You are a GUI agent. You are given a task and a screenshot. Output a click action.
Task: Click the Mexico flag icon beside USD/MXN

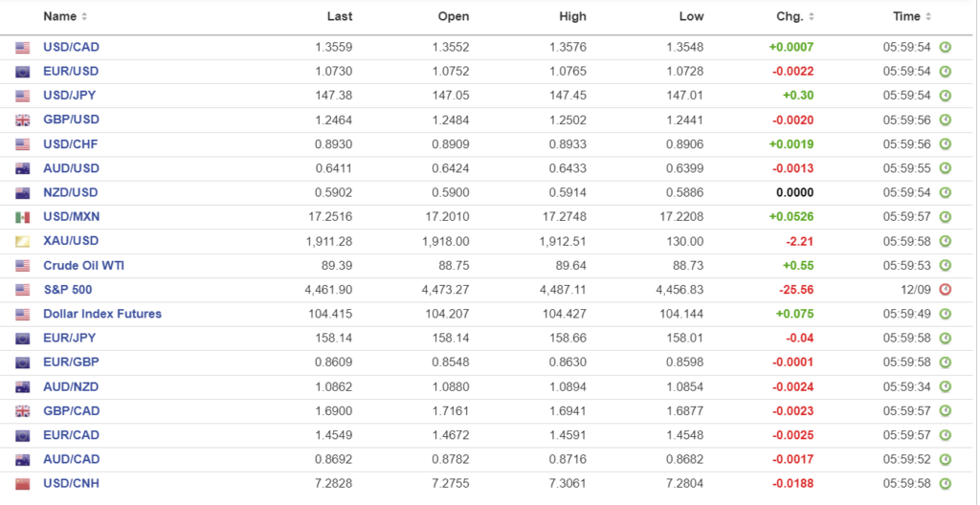tap(23, 217)
